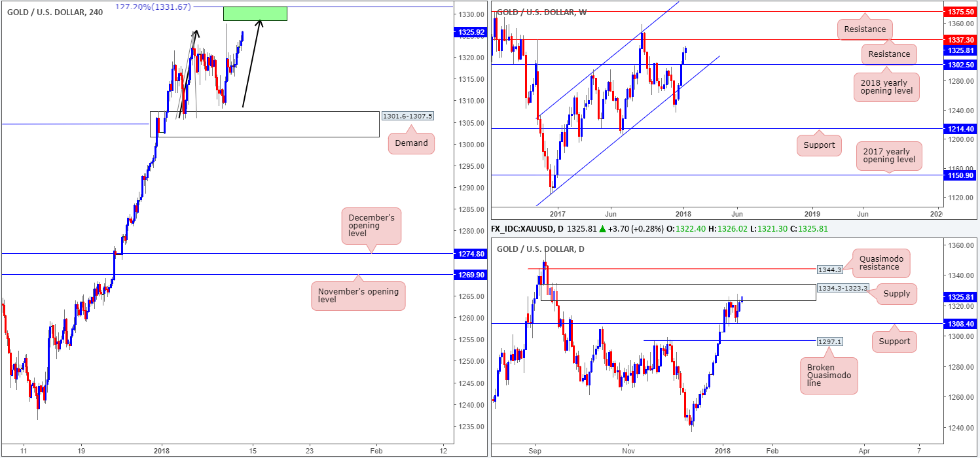
Task: Select November's opening level callout
Action: click(x=358, y=295)
